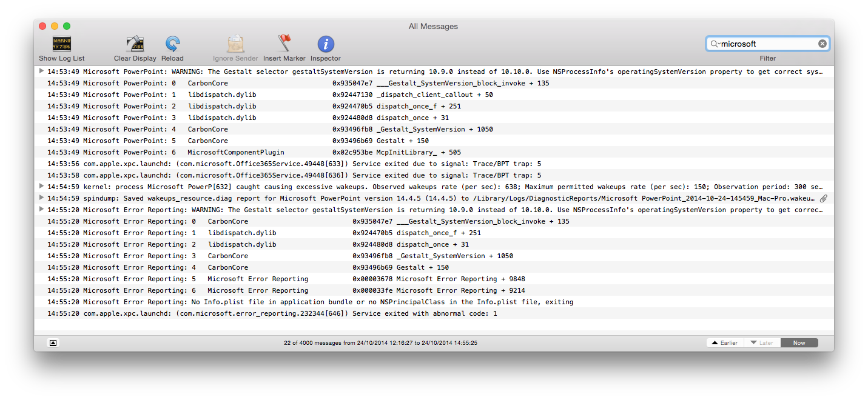Select the McpInitLibrary_ + 505 row
The height and width of the screenshot is (400, 868).
(x=434, y=152)
